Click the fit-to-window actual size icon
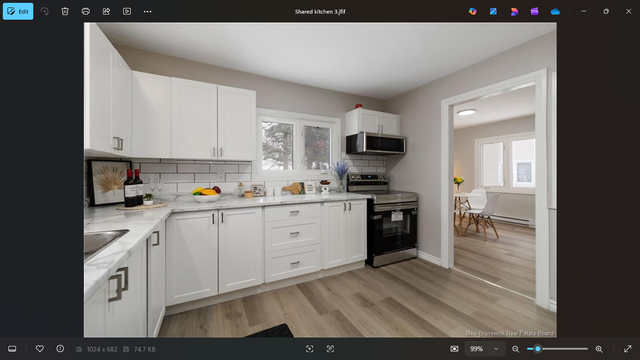Image resolution: width=640 pixels, height=360 pixels. point(454,349)
